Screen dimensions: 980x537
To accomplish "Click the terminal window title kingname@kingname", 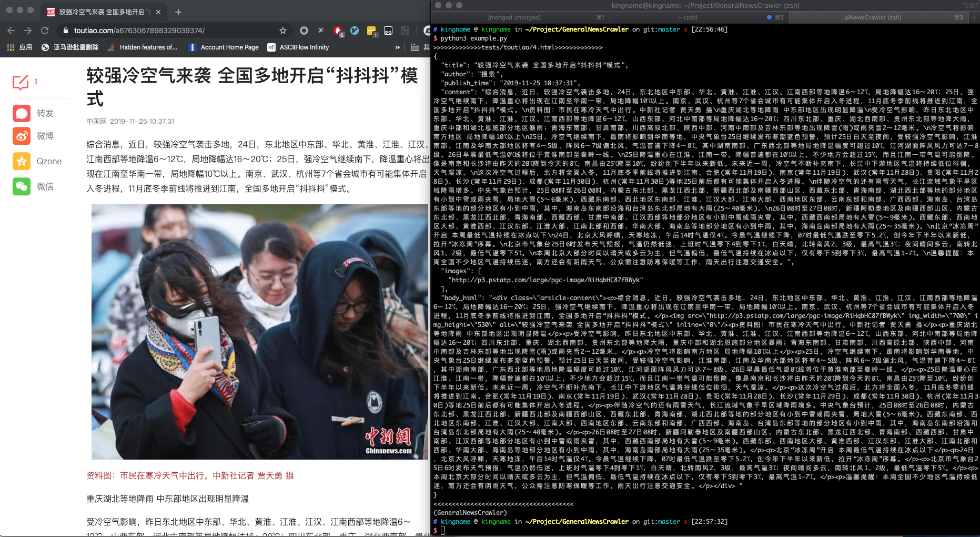I will (705, 5).
